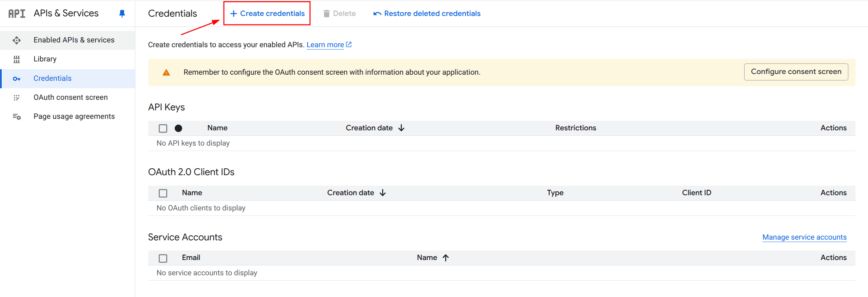This screenshot has width=868, height=297.
Task: Click the OAuth consent screen icon
Action: tap(17, 98)
